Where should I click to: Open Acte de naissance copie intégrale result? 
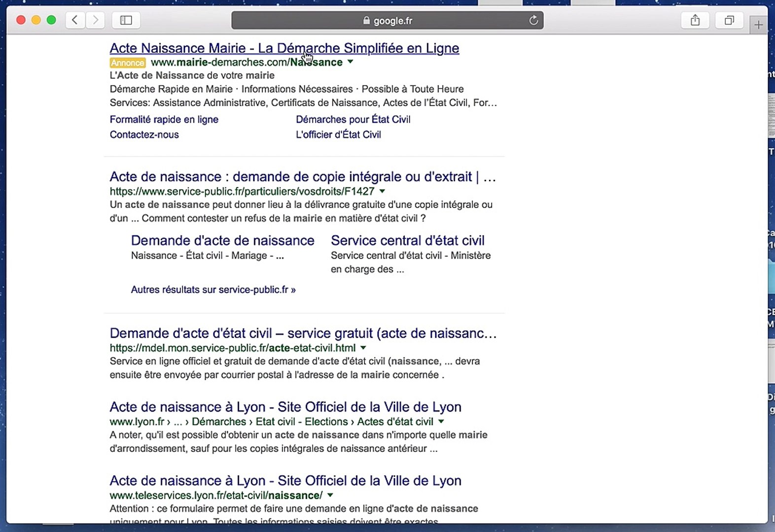pos(303,177)
